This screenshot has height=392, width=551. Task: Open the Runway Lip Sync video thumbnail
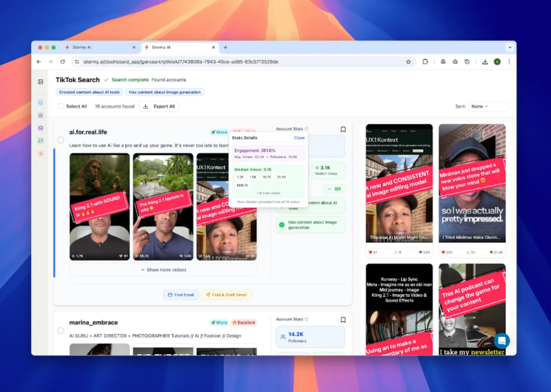pyautogui.click(x=399, y=309)
